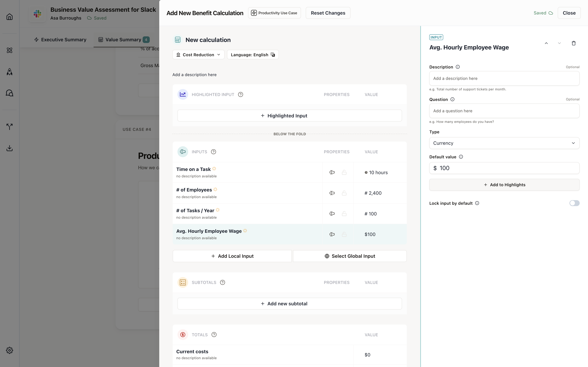Click the Default value input field

click(504, 168)
